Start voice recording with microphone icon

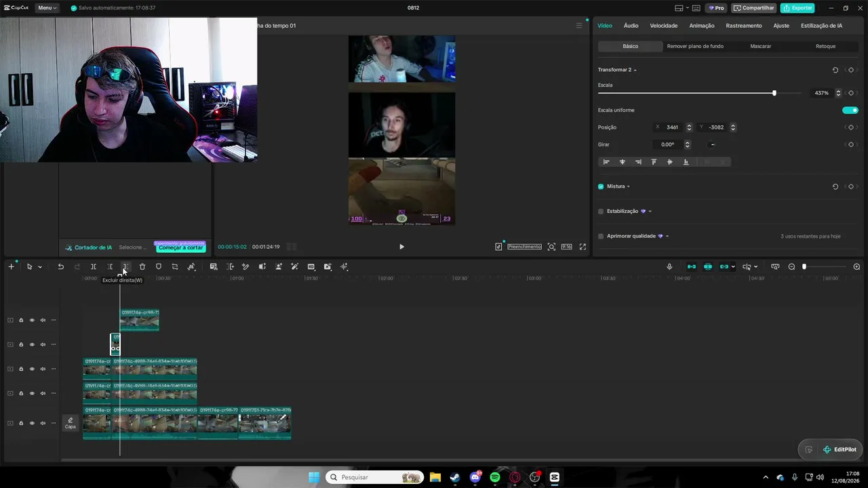(669, 267)
